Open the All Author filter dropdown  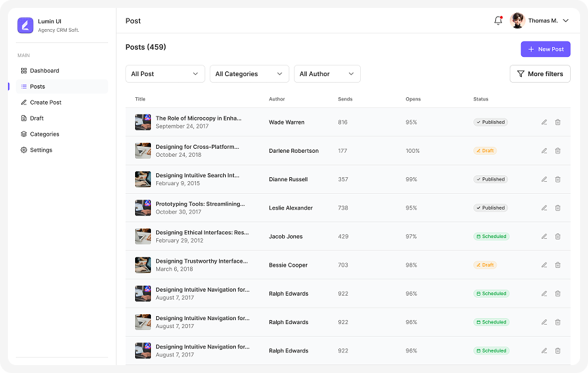(x=327, y=74)
